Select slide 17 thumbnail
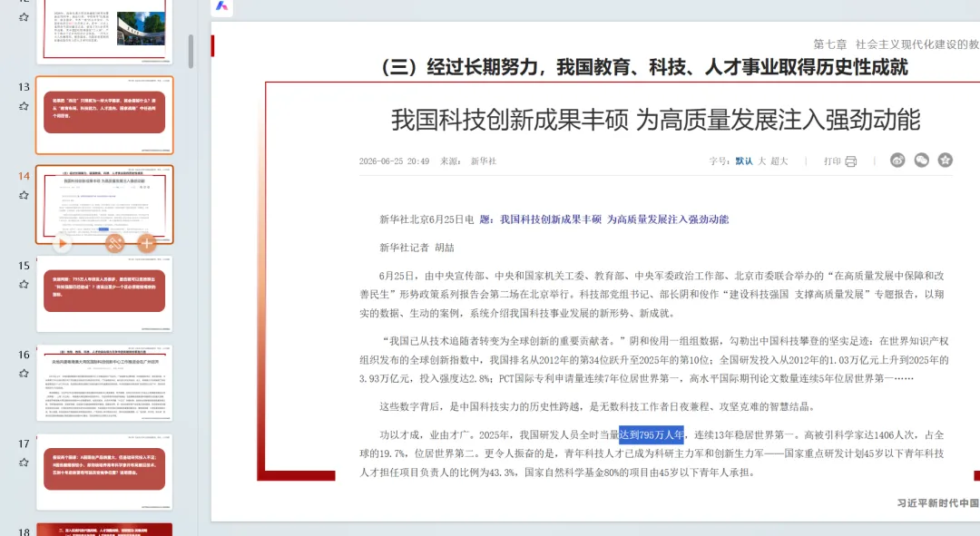 (x=104, y=472)
